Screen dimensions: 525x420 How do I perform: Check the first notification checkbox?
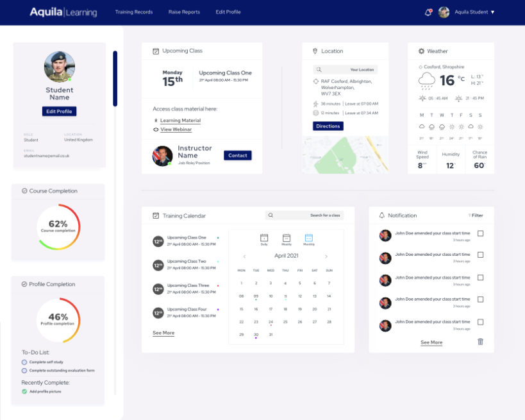pyautogui.click(x=480, y=233)
